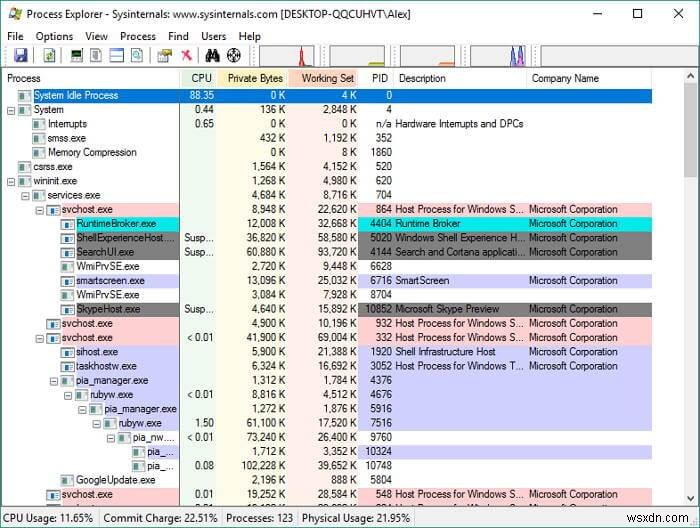The image size is (700, 528).
Task: Select the WmiPrvSE.exe row with PID 8704
Action: click(327, 295)
